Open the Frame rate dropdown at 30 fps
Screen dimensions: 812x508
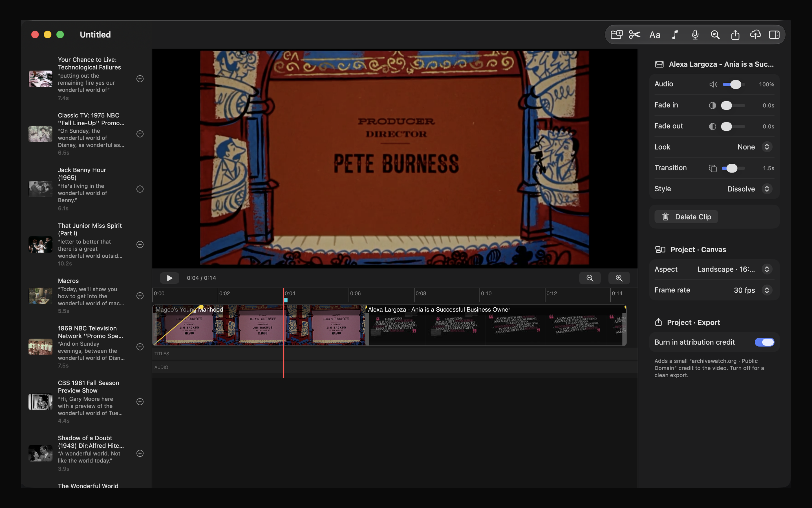pos(753,290)
